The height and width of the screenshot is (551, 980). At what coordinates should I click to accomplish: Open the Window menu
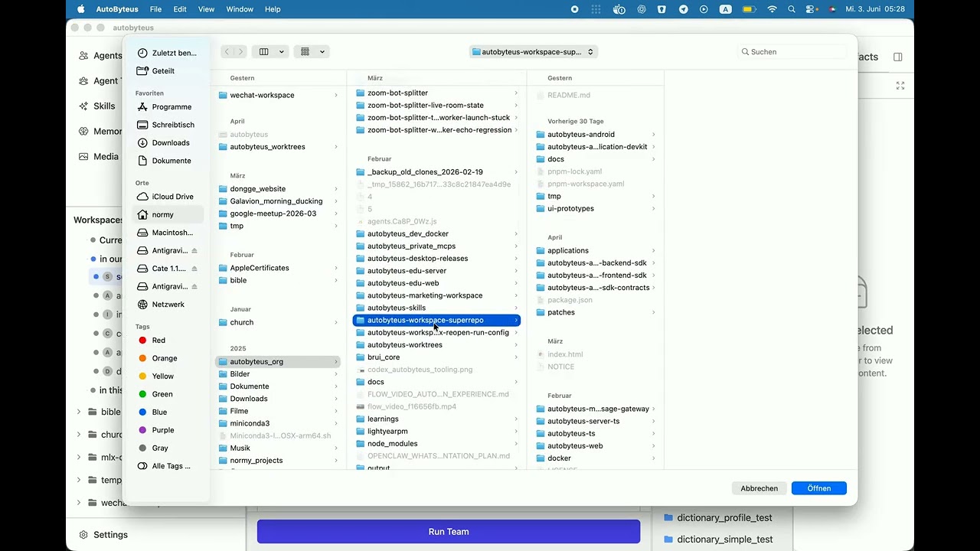click(240, 9)
